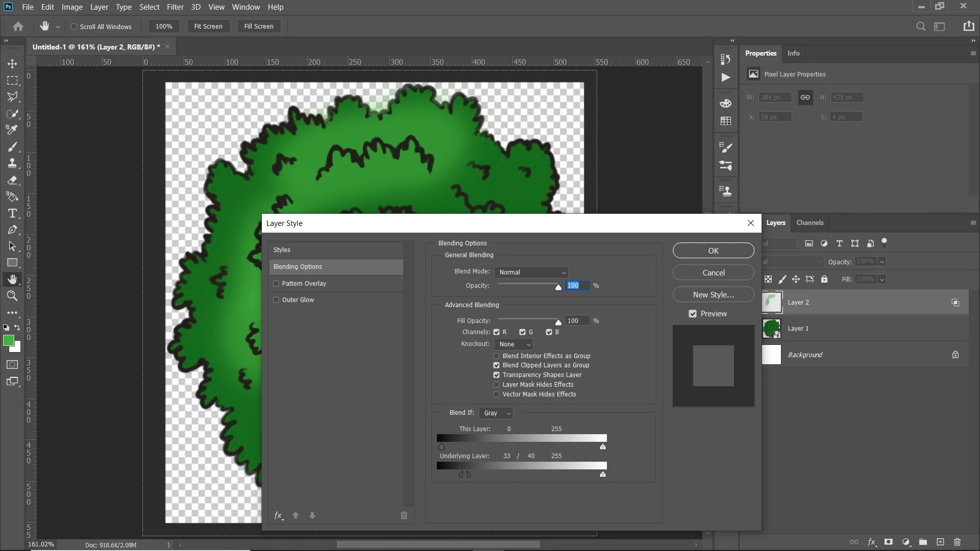Click the green foreground color swatch
Image resolution: width=980 pixels, height=551 pixels.
click(8, 340)
